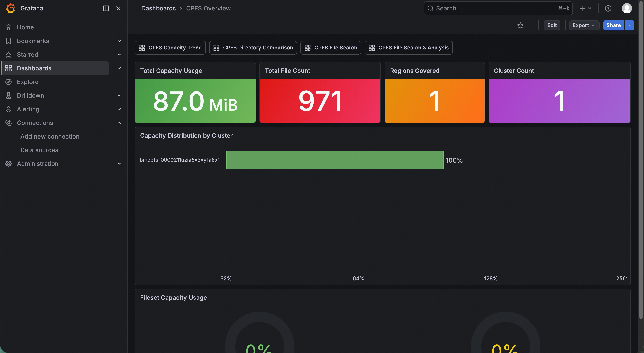Click the Grafana logo icon
Viewport: 644px width, 353px height.
point(10,8)
